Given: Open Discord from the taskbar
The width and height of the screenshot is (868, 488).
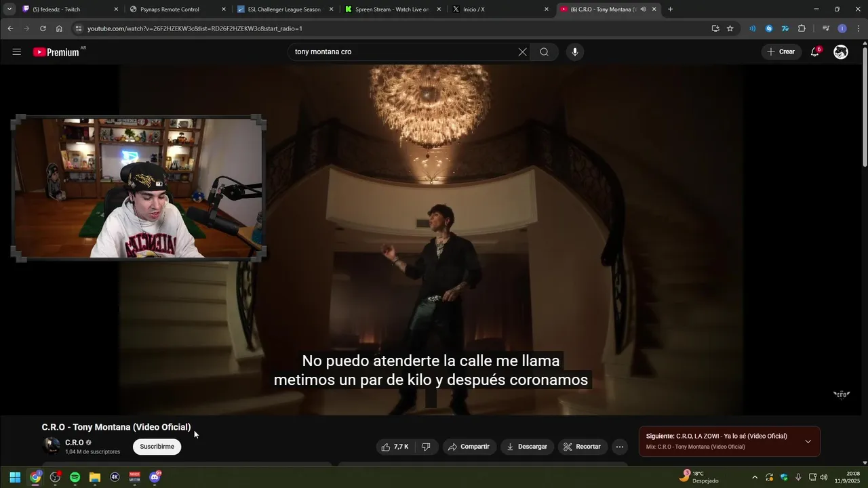Looking at the screenshot, I should (x=155, y=477).
